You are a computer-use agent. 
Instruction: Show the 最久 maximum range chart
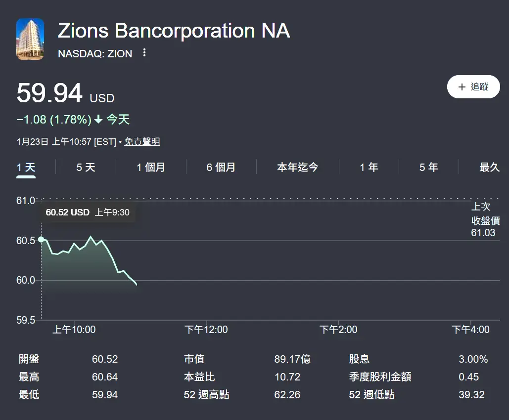489,168
